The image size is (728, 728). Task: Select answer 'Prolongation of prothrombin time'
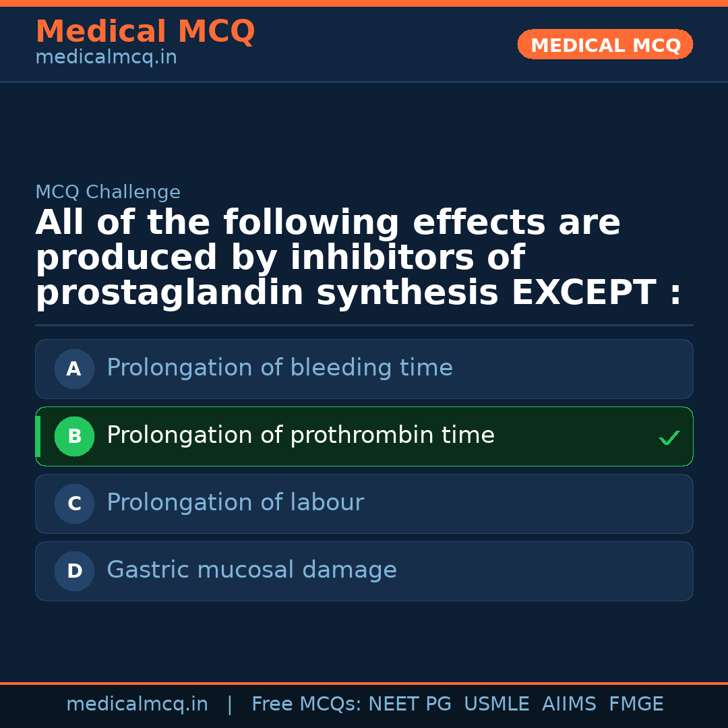(301, 435)
